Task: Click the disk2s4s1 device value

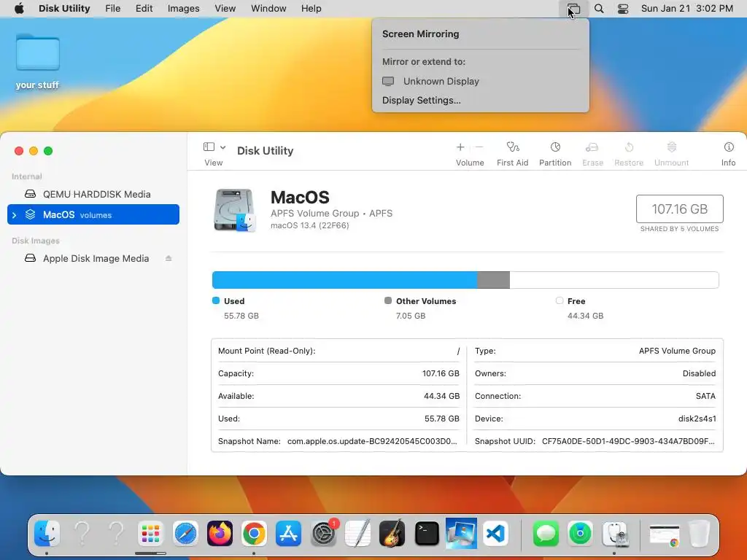Action: tap(697, 419)
